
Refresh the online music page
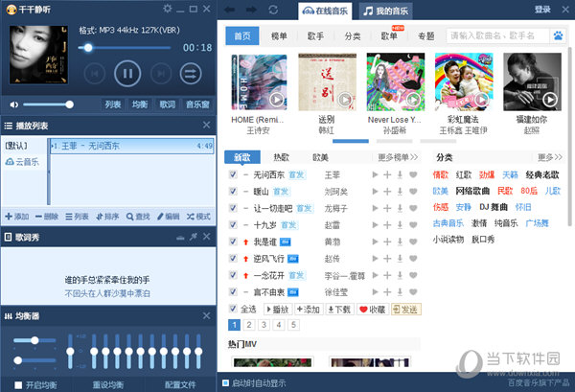pos(273,10)
